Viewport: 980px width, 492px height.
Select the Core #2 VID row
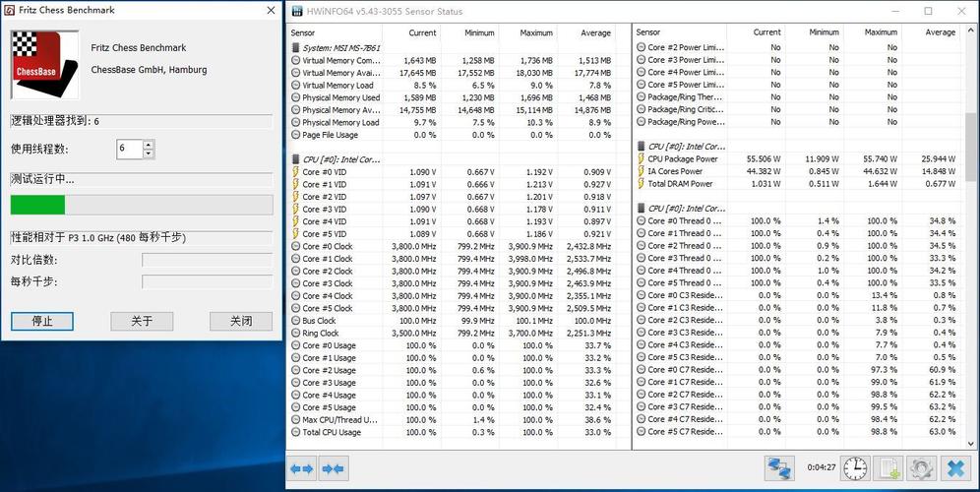(x=452, y=197)
